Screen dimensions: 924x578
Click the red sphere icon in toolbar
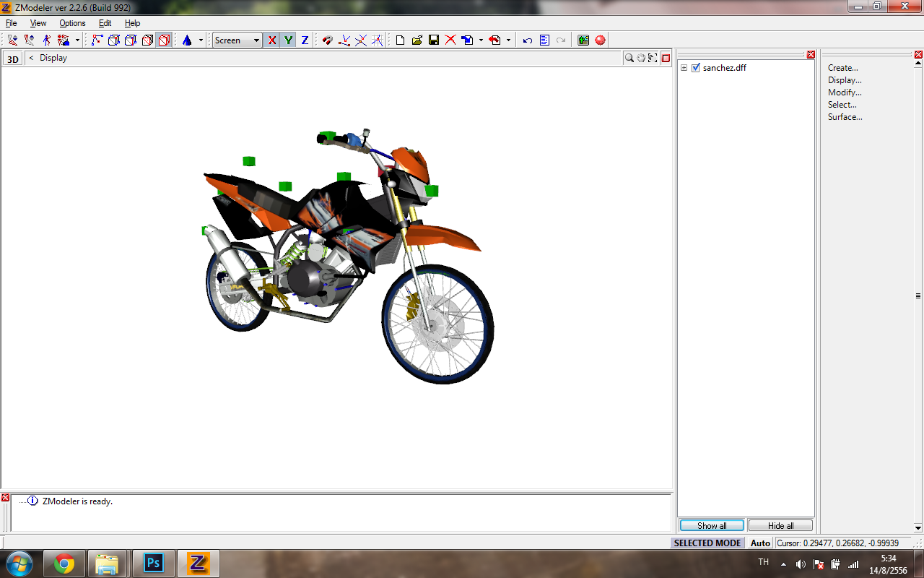tap(600, 40)
